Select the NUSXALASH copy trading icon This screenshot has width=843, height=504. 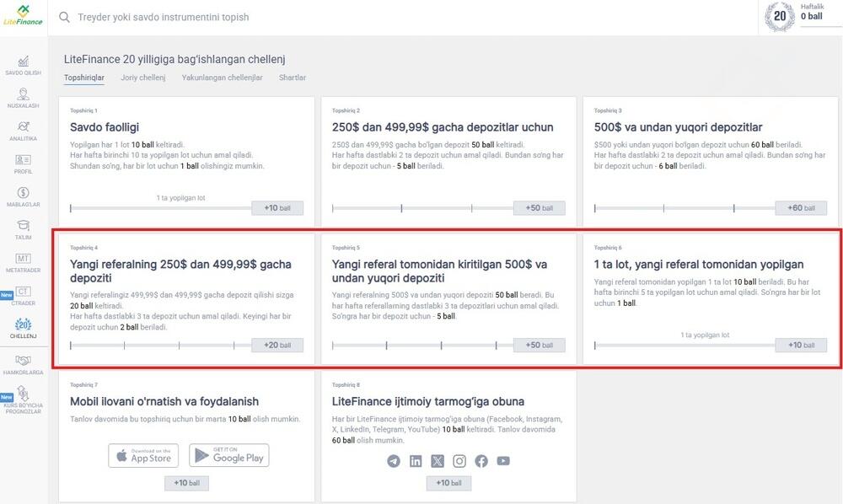tap(24, 99)
